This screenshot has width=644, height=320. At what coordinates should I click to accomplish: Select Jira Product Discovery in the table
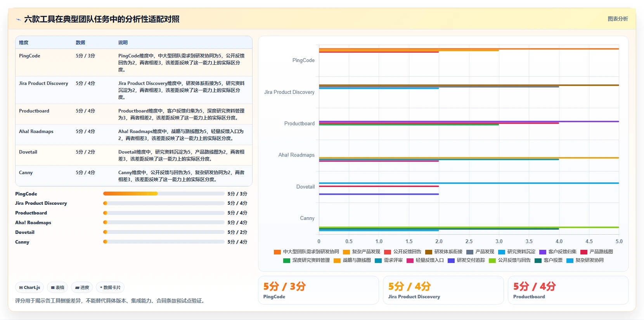click(43, 83)
